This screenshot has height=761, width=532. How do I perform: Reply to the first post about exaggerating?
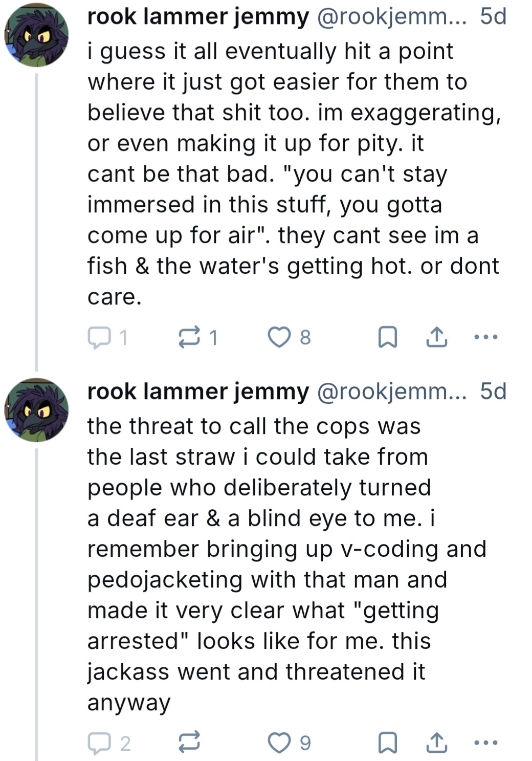[99, 337]
